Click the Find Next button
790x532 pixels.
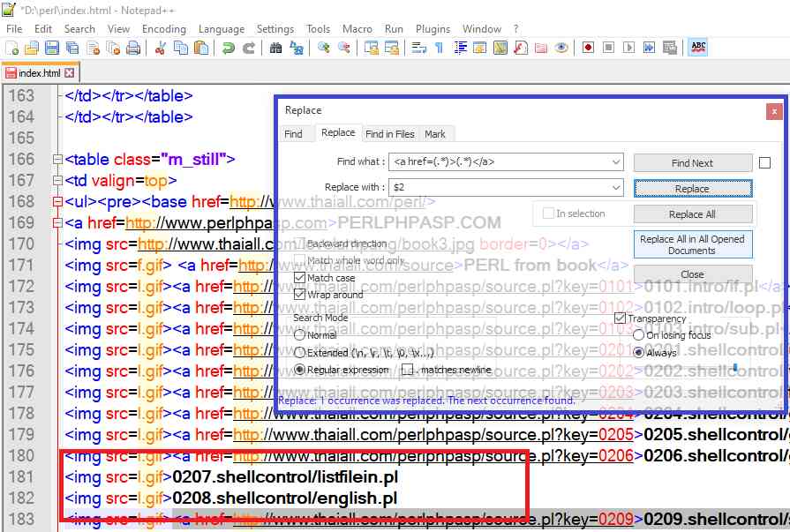(x=692, y=163)
